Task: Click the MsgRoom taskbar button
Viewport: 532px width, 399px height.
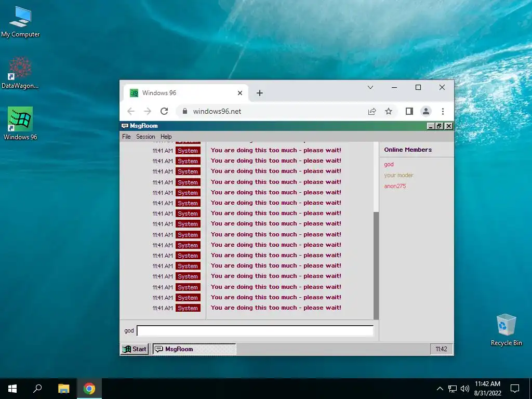Action: [x=194, y=349]
